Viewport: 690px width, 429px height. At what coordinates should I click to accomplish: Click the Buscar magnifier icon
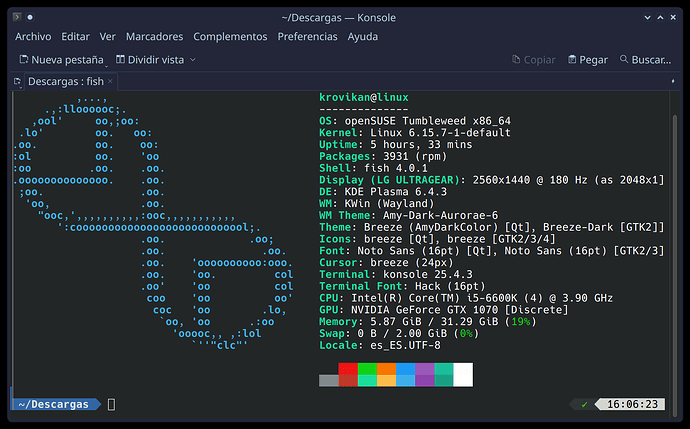[x=625, y=60]
